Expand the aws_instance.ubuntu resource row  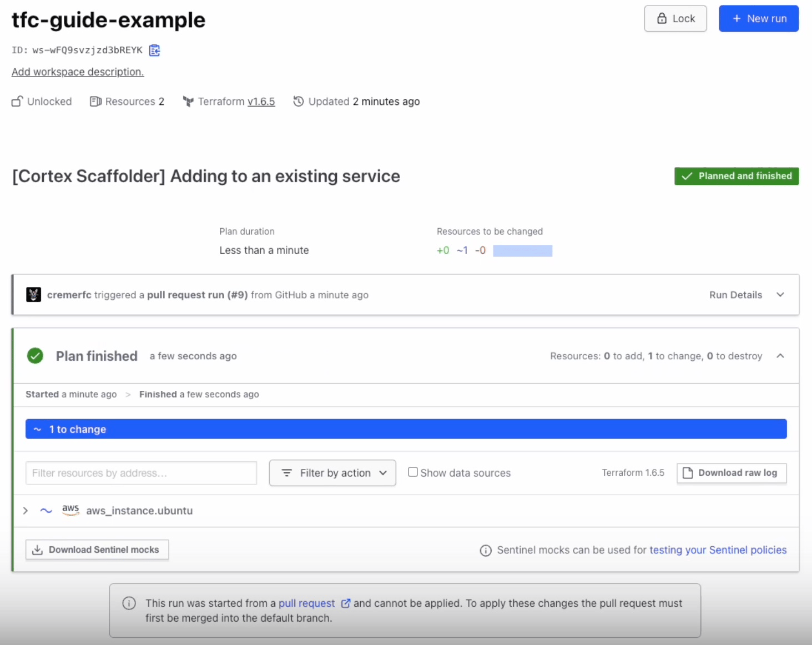tap(26, 511)
